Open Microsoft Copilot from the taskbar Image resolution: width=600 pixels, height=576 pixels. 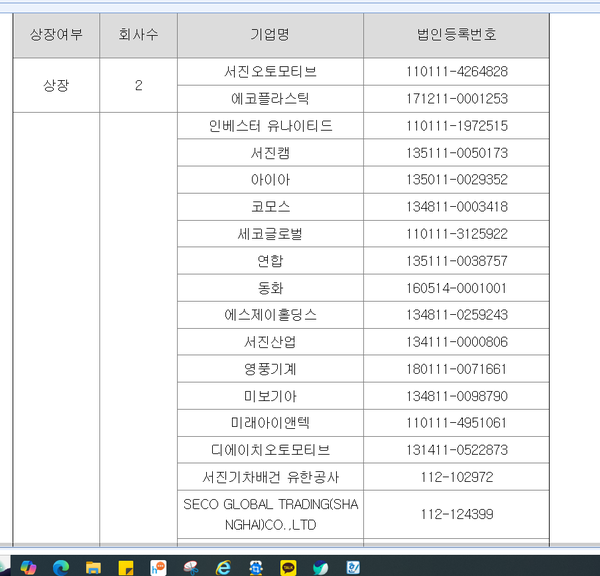tap(28, 567)
